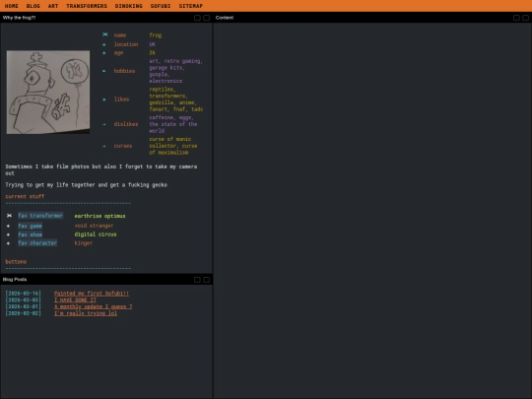Open 'A monthly update I guess ?' post
Image resolution: width=532 pixels, height=399 pixels.
[94, 306]
